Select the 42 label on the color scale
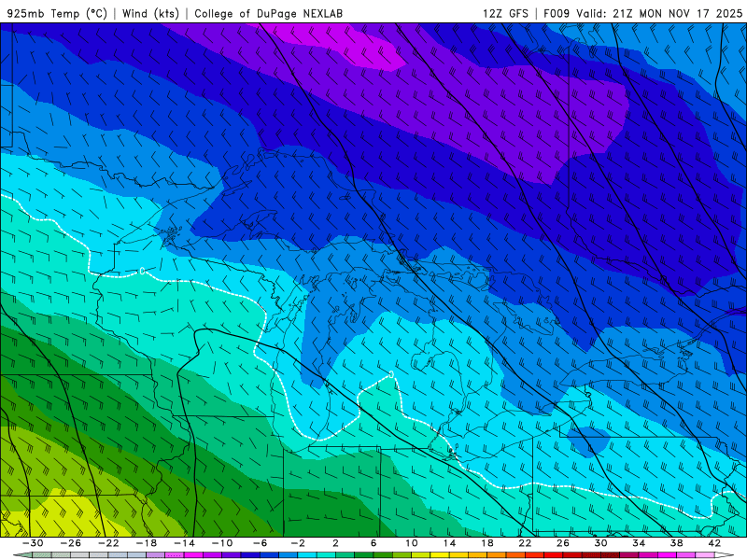747x560 pixels. click(714, 543)
